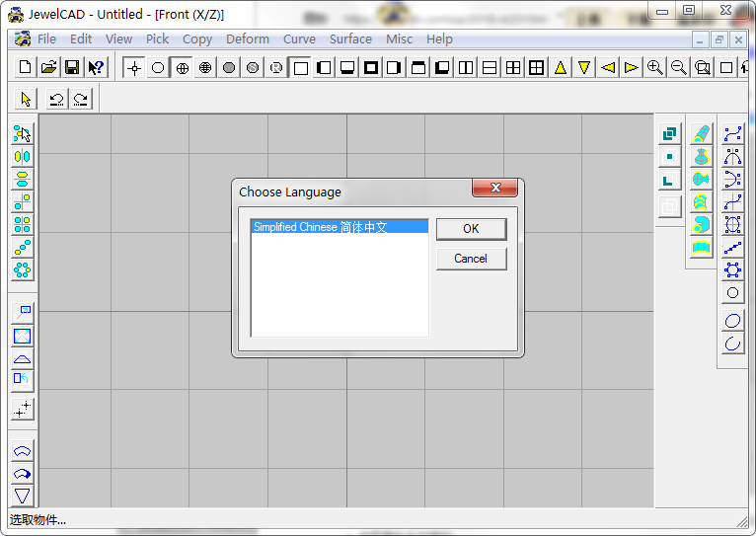Open the Surface menu

coord(350,39)
